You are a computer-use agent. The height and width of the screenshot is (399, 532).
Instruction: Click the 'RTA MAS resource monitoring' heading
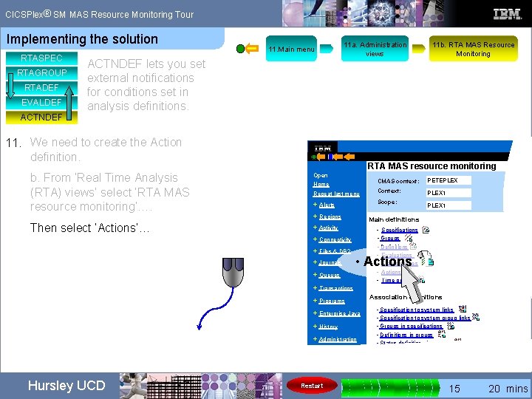coord(432,166)
